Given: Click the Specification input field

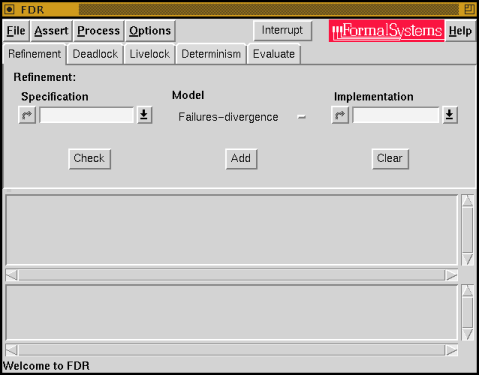Looking at the screenshot, I should point(86,115).
